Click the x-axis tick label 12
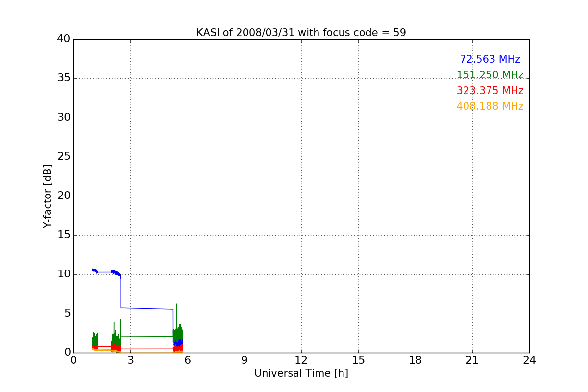This screenshot has height=392, width=588. click(x=301, y=360)
